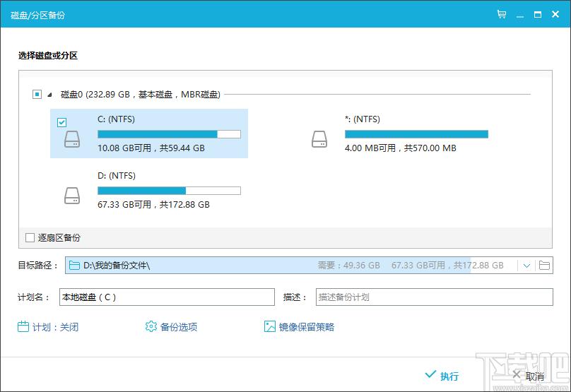Open the title bar dropdown menu icon

[x=520, y=14]
